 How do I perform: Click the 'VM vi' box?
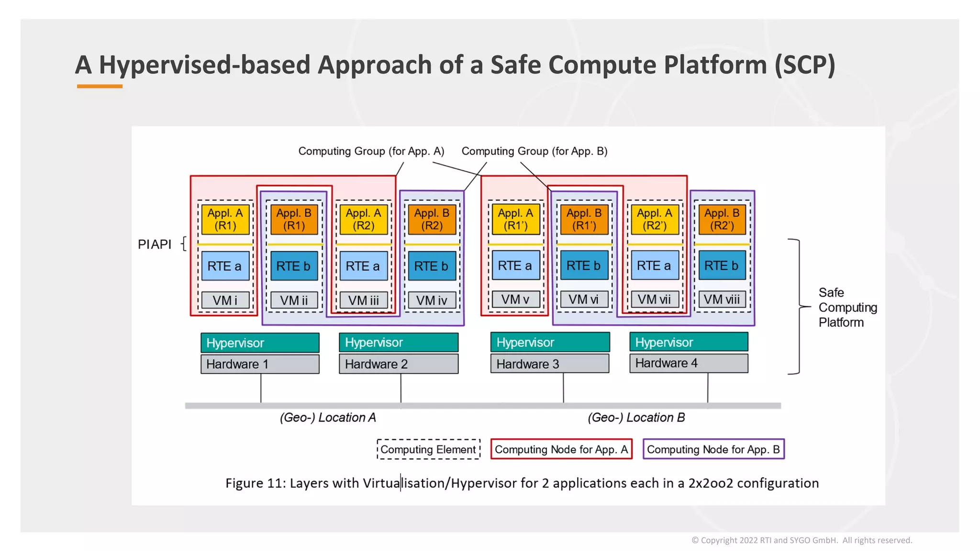click(x=584, y=299)
